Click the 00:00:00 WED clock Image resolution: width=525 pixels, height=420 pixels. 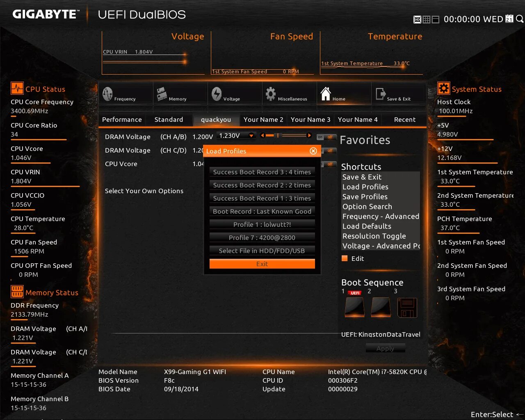[473, 19]
